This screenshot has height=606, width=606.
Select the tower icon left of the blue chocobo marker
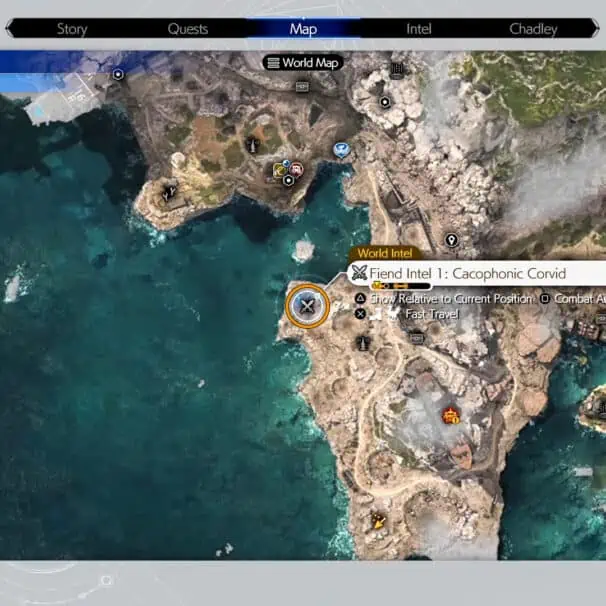tap(252, 145)
